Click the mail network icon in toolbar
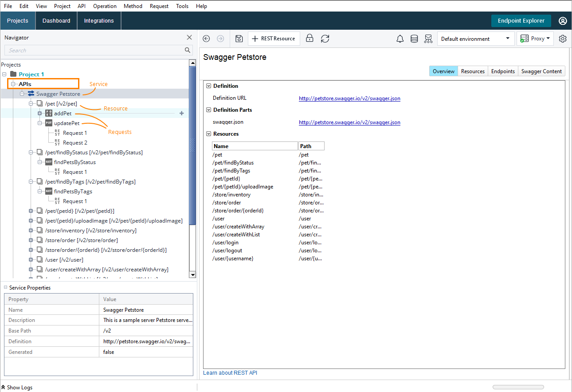Image resolution: width=572 pixels, height=392 pixels. 428,39
